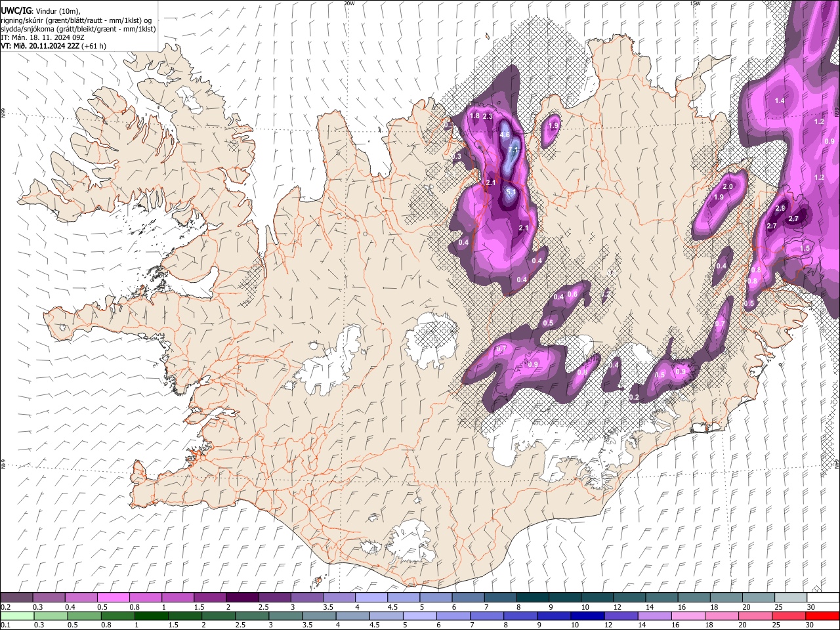The image size is (840, 630).
Task: Select the 2.9 value label in the east
Action: [x=780, y=208]
